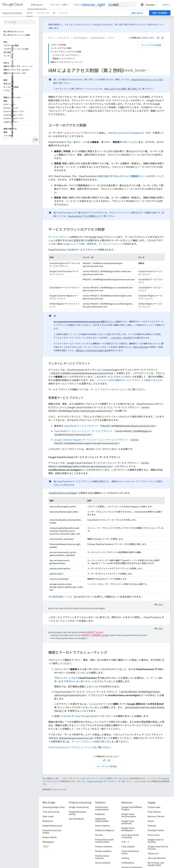The height and width of the screenshot is (868, 174).
Task: Switch to the ガイド tab
Action: (30, 13)
